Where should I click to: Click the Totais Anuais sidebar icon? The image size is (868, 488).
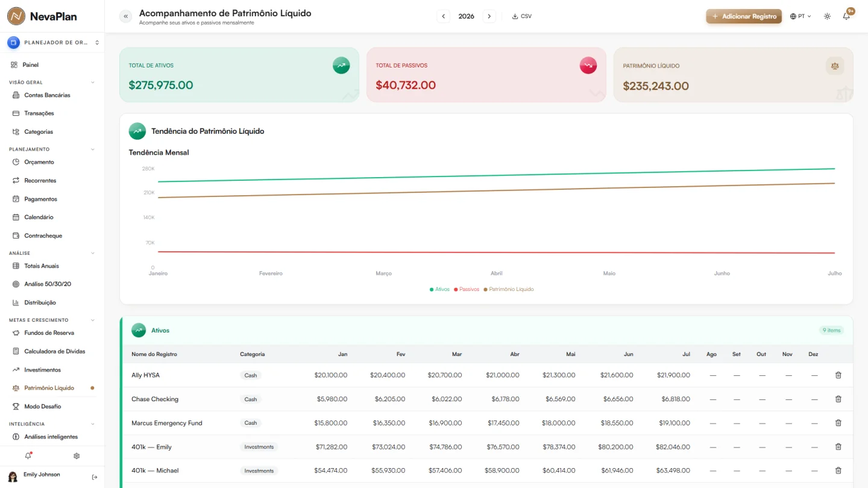point(16,266)
